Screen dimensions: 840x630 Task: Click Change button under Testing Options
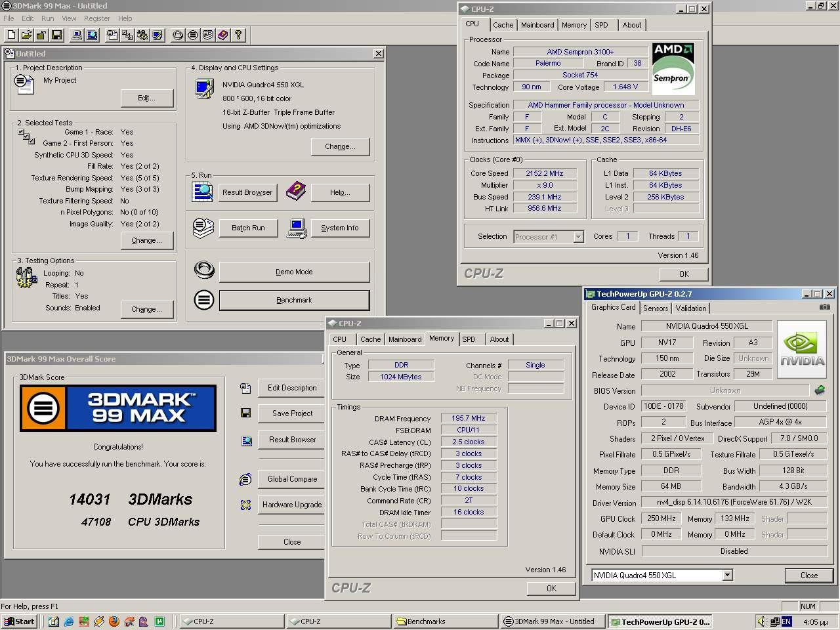tap(147, 309)
